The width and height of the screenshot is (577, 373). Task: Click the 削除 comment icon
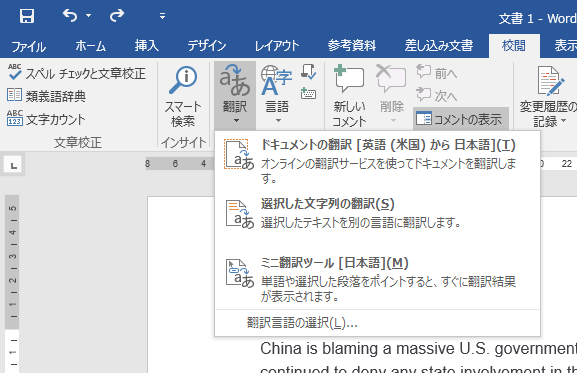point(391,79)
